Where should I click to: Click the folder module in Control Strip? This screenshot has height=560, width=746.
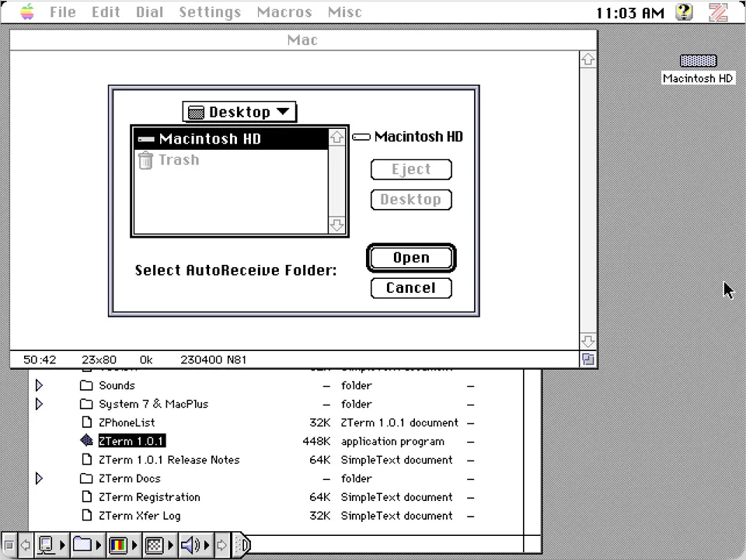click(82, 545)
